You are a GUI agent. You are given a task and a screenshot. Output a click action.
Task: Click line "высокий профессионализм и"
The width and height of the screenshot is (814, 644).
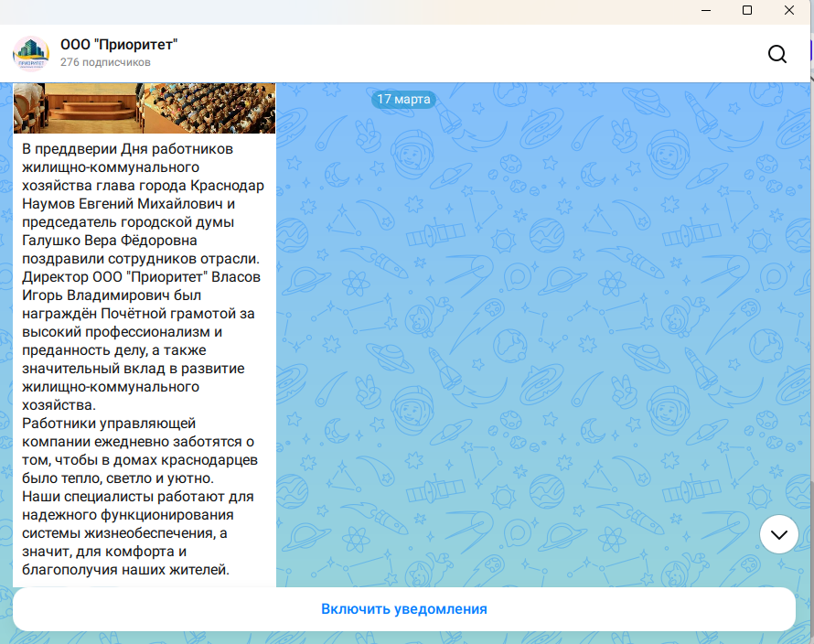pyautogui.click(x=122, y=332)
